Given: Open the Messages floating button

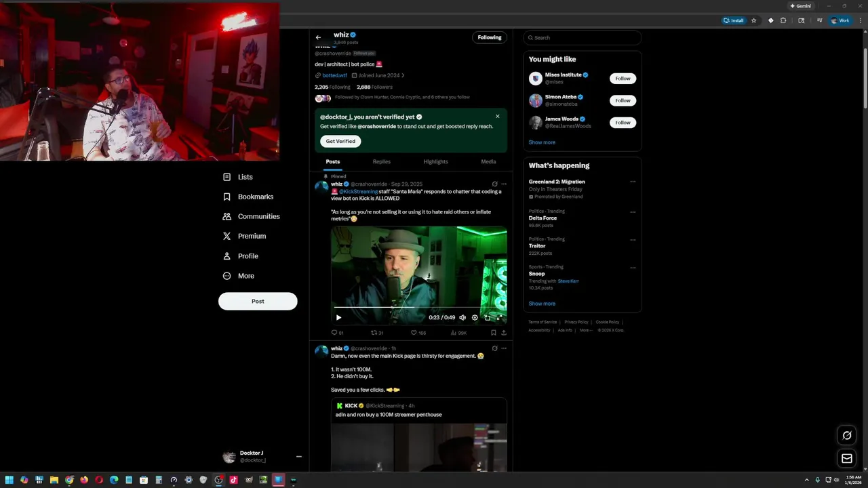Looking at the screenshot, I should [x=847, y=459].
